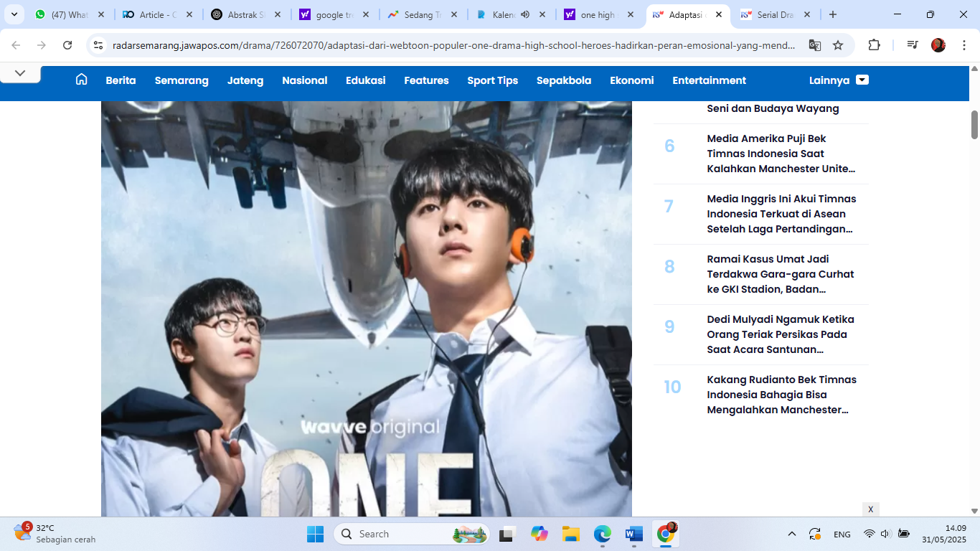Switch to the Serial Dra tab
The height and width of the screenshot is (551, 980).
(x=776, y=14)
